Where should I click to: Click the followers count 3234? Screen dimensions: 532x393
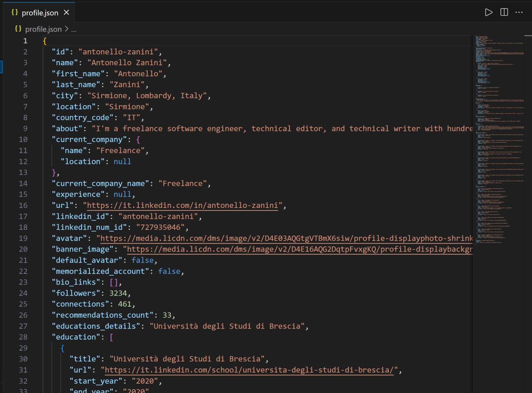[118, 293]
